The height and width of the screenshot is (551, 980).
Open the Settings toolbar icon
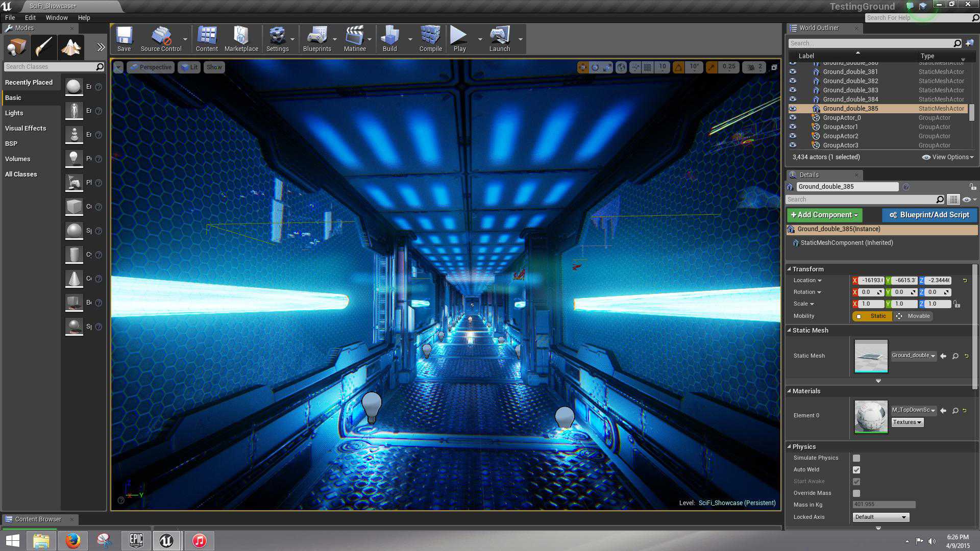277,39
